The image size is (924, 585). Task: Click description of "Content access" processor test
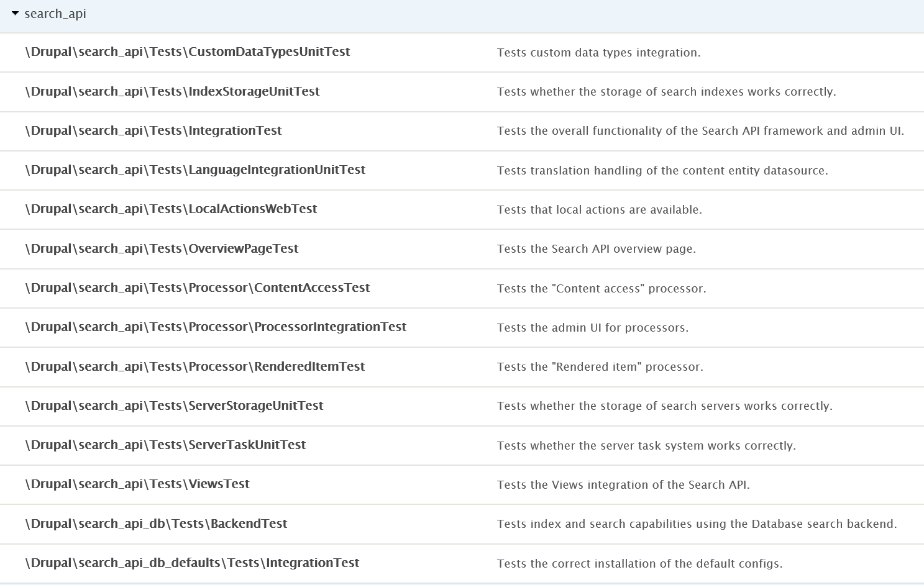[x=602, y=289]
